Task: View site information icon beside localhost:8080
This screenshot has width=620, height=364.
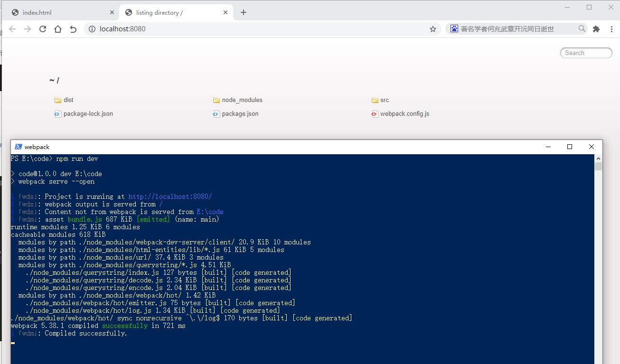Action: click(x=92, y=29)
